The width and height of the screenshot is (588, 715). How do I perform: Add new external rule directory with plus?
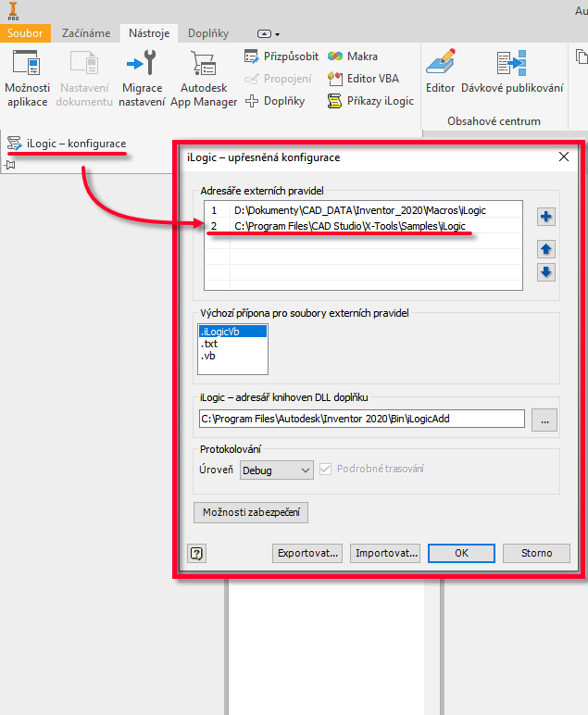[x=546, y=217]
